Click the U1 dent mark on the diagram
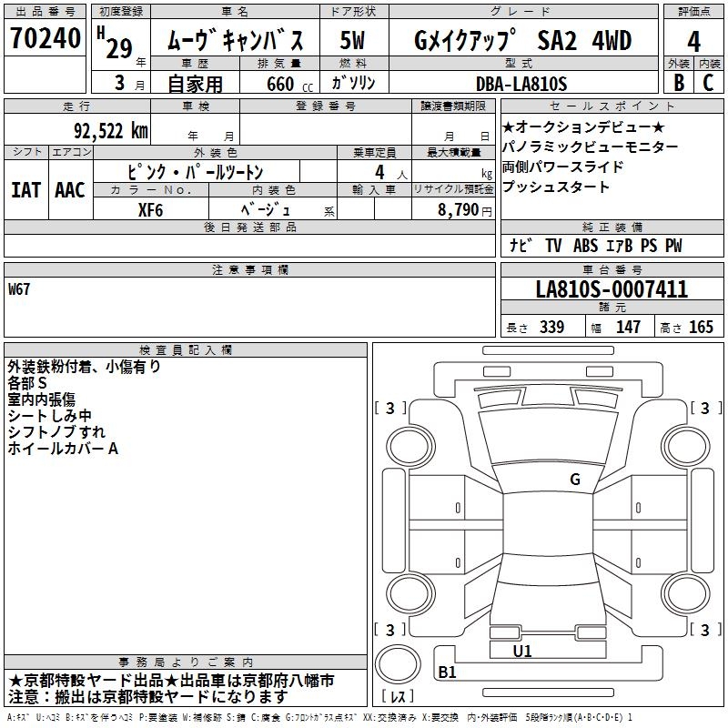Image resolution: width=728 pixels, height=728 pixels. coord(522,652)
